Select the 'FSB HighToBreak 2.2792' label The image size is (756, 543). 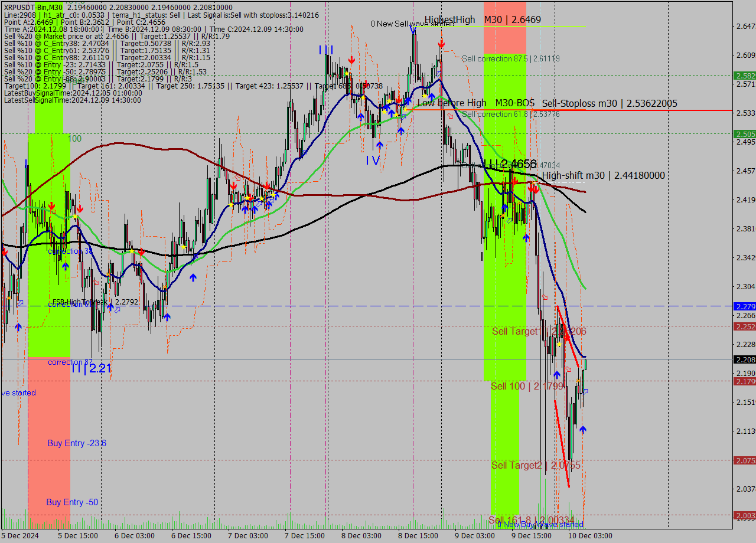pos(95,302)
